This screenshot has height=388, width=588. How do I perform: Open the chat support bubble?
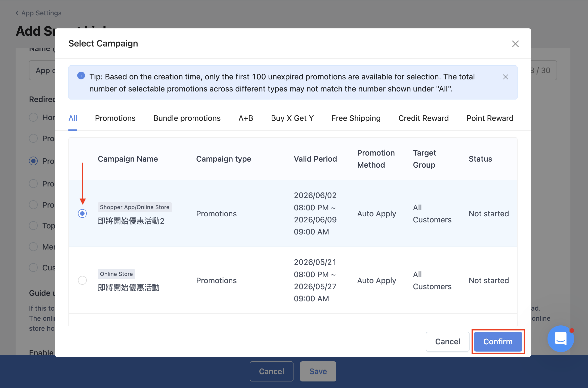(x=561, y=338)
